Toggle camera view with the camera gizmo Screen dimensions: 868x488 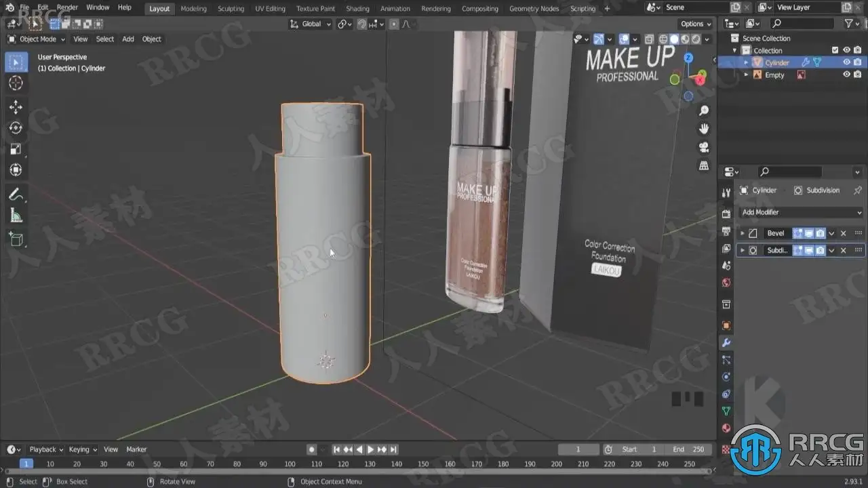tap(704, 147)
